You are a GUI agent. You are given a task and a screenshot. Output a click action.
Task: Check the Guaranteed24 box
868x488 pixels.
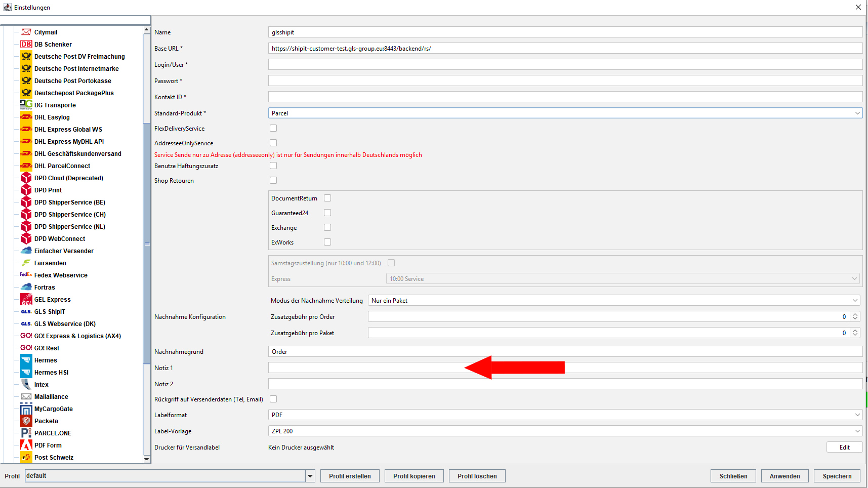(327, 213)
